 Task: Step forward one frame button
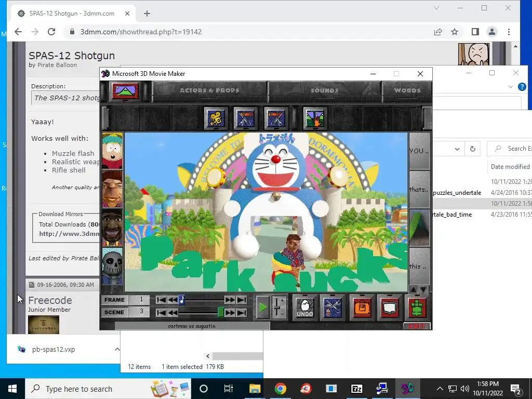pyautogui.click(x=230, y=300)
